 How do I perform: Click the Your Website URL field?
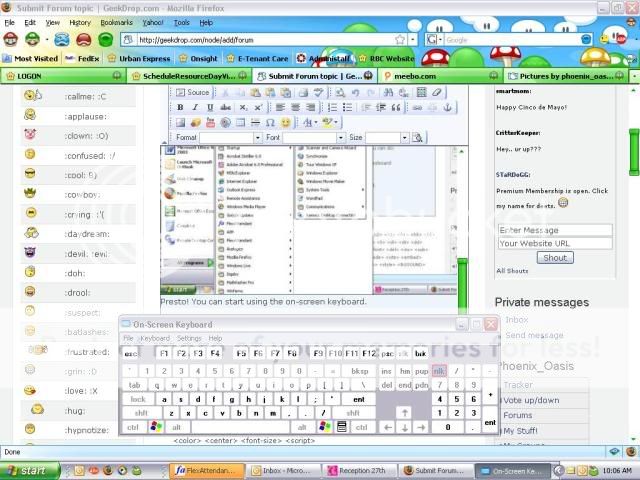(x=540, y=243)
